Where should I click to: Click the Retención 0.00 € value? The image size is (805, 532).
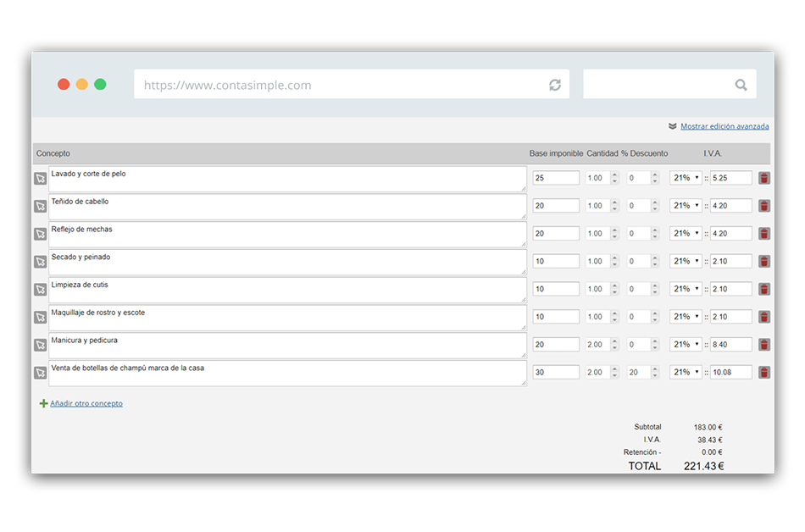[x=712, y=452]
